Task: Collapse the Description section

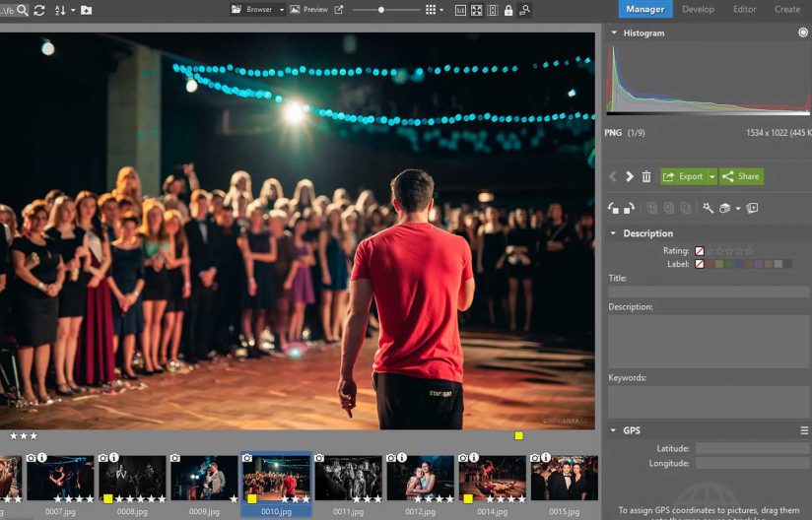Action: pos(614,233)
